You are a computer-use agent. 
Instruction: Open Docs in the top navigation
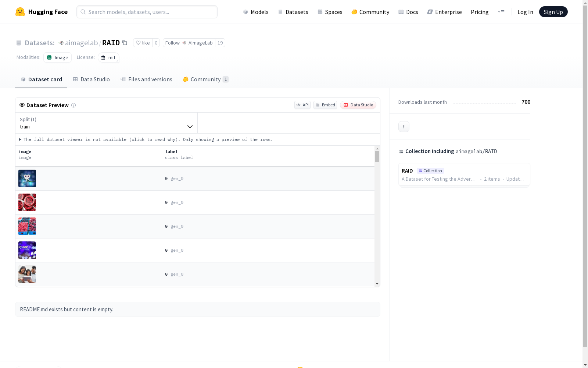point(408,12)
